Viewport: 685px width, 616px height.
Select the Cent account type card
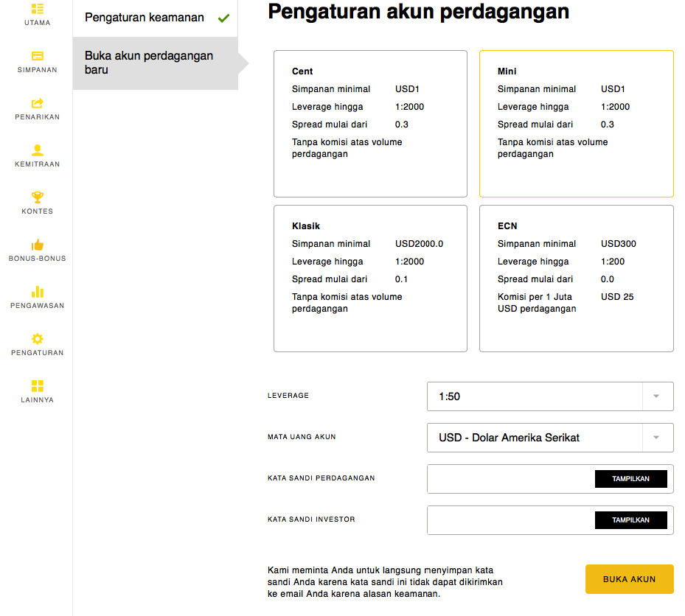(x=370, y=124)
